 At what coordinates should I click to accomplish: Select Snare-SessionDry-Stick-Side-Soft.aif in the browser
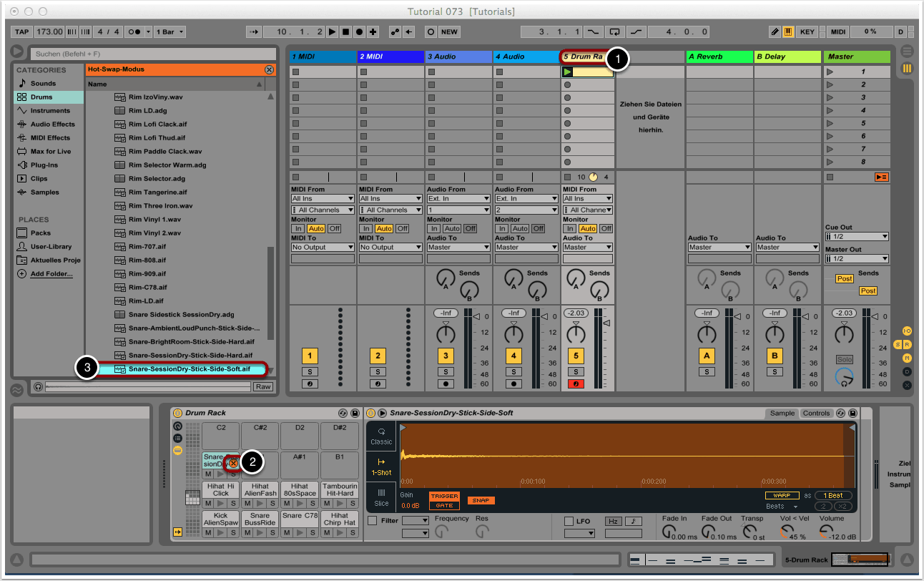point(189,369)
